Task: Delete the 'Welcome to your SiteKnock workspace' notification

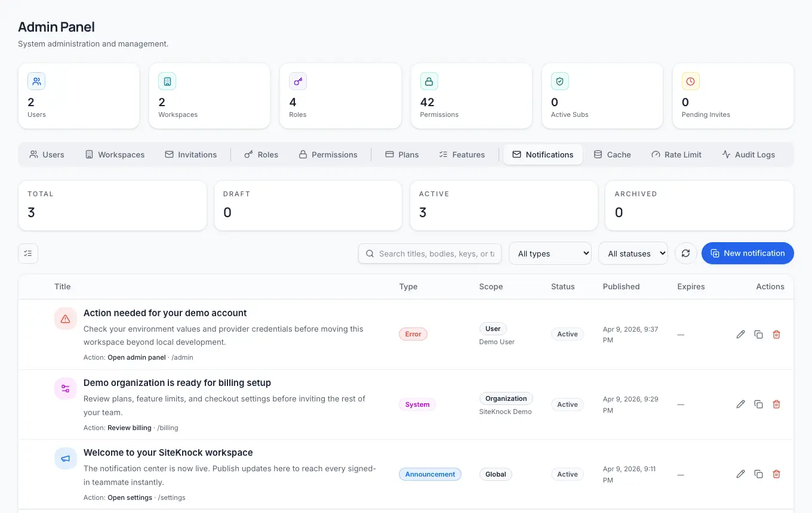Action: click(776, 474)
